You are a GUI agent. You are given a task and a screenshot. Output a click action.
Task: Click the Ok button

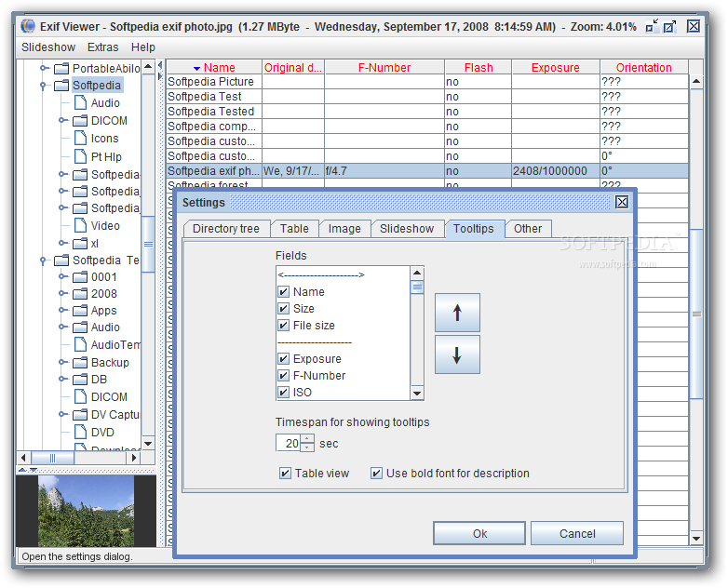click(479, 534)
